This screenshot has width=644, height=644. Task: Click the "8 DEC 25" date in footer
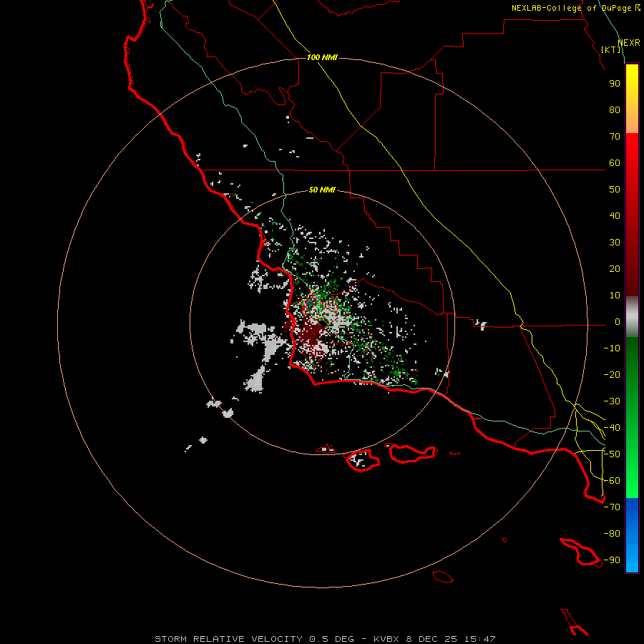coord(432,639)
